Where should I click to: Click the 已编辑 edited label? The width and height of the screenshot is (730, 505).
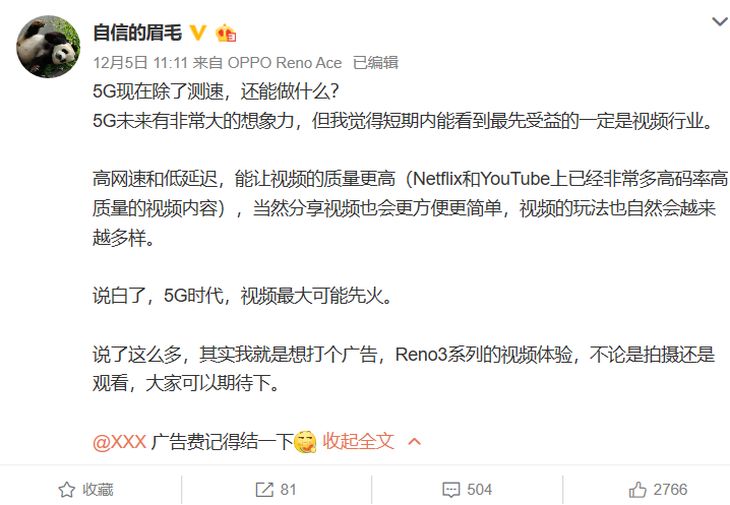375,62
